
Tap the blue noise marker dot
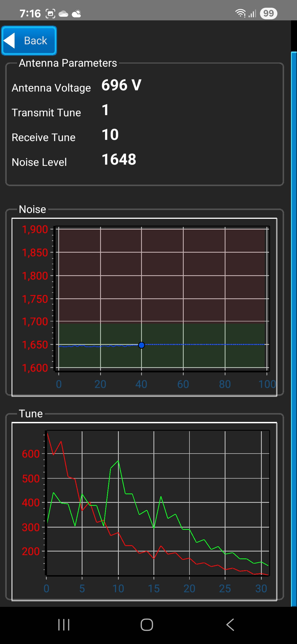pyautogui.click(x=141, y=345)
